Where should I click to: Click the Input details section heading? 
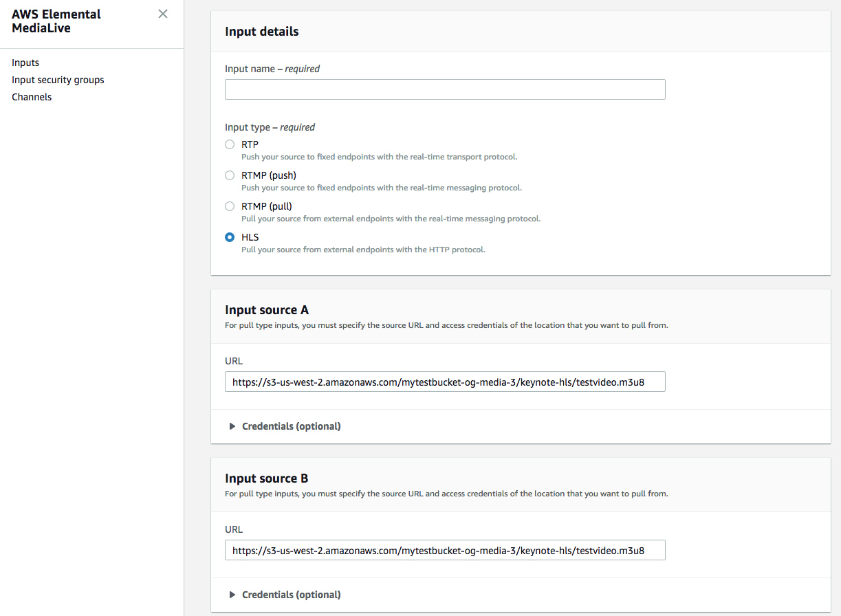point(261,32)
